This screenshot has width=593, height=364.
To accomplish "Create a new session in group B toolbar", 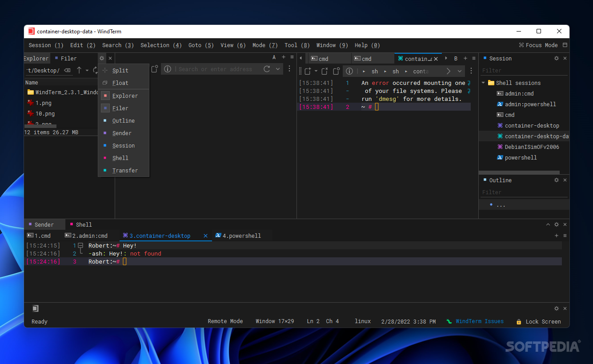I will click(308, 71).
